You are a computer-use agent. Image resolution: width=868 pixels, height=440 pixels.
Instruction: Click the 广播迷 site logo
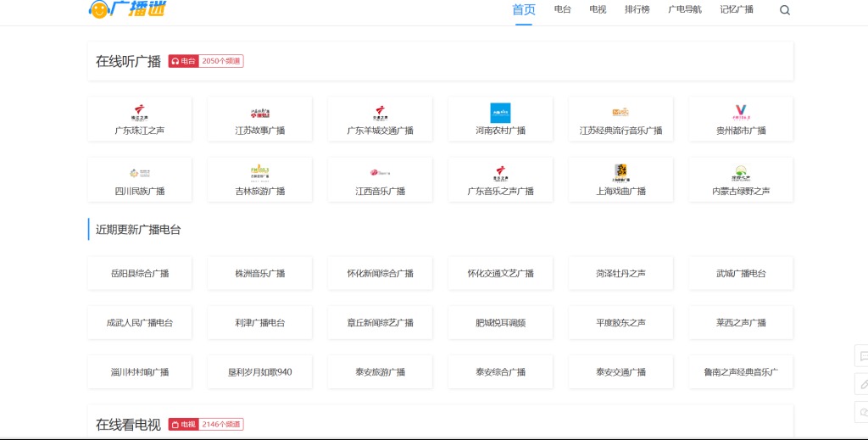coord(127,8)
